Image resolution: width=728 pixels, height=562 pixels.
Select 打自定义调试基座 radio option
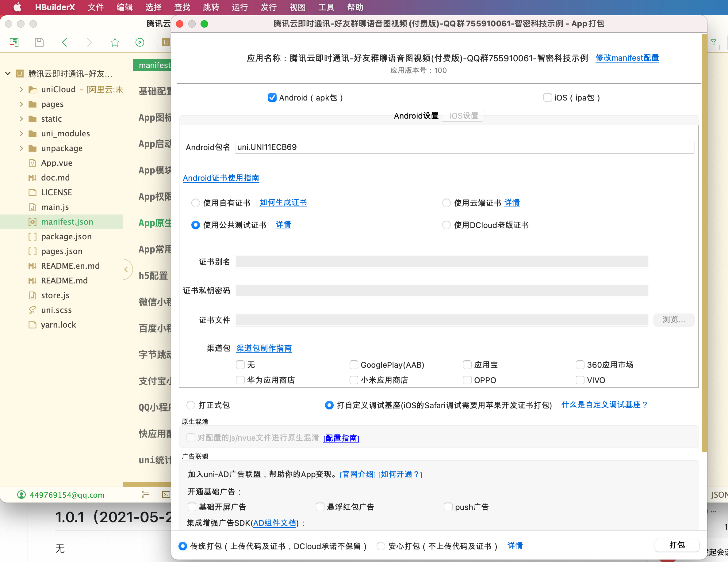(329, 405)
